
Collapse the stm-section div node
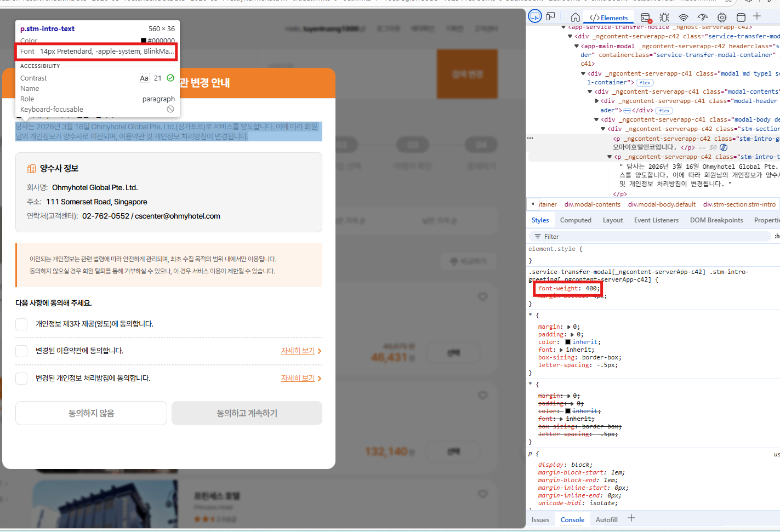pos(603,129)
